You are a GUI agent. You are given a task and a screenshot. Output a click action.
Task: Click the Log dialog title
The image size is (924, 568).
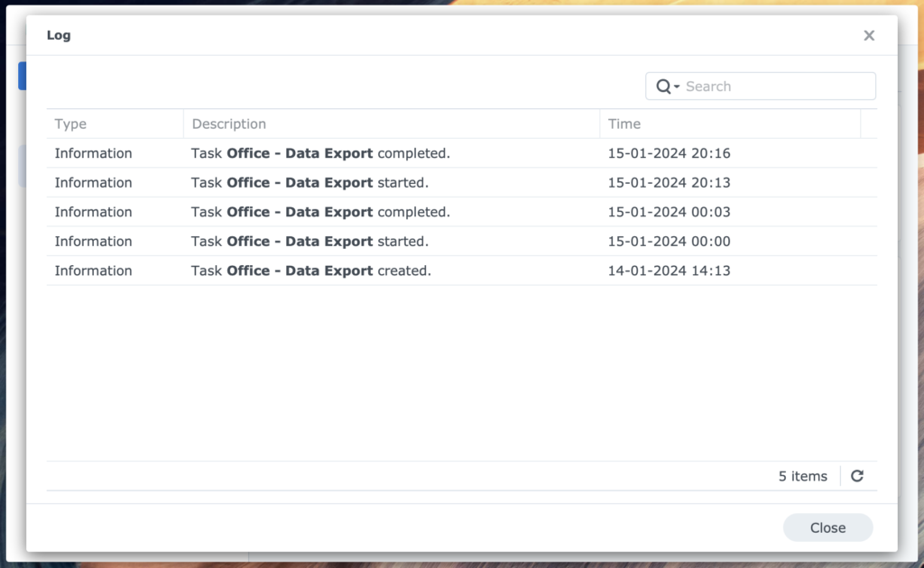pyautogui.click(x=59, y=35)
